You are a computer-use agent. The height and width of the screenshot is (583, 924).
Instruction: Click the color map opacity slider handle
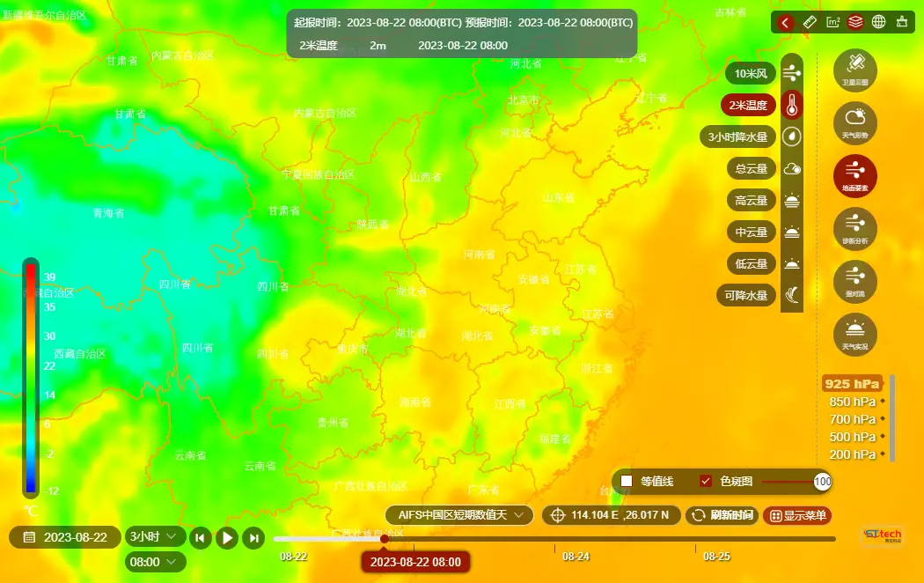click(823, 481)
